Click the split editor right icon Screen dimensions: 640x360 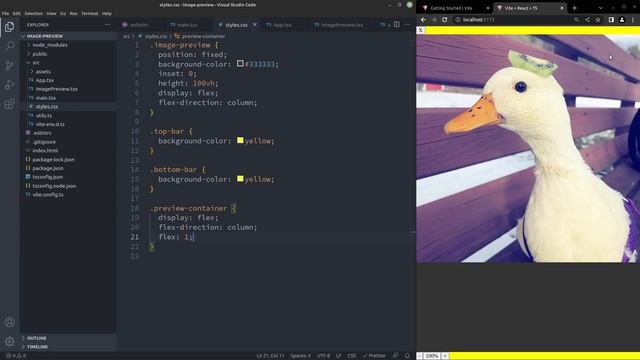coord(396,24)
